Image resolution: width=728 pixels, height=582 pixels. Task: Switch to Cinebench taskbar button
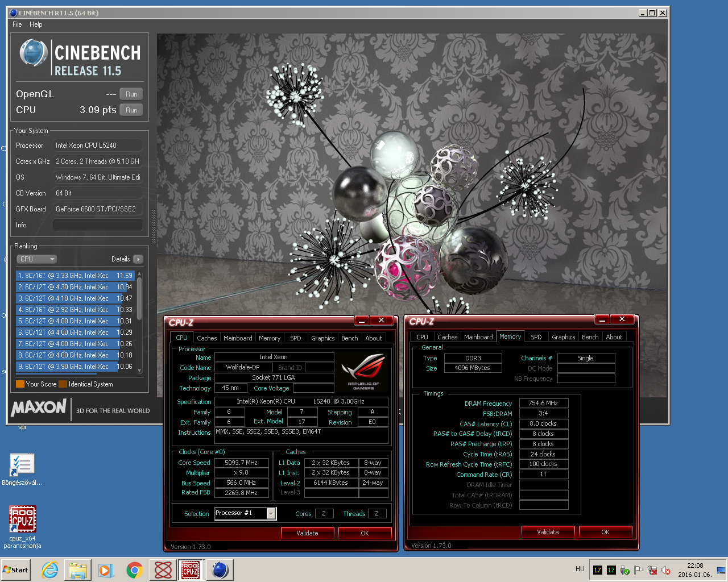point(220,570)
